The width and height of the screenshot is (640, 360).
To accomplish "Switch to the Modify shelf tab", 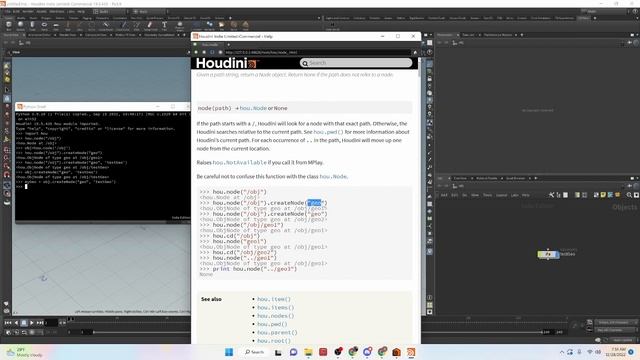I will [x=21, y=18].
